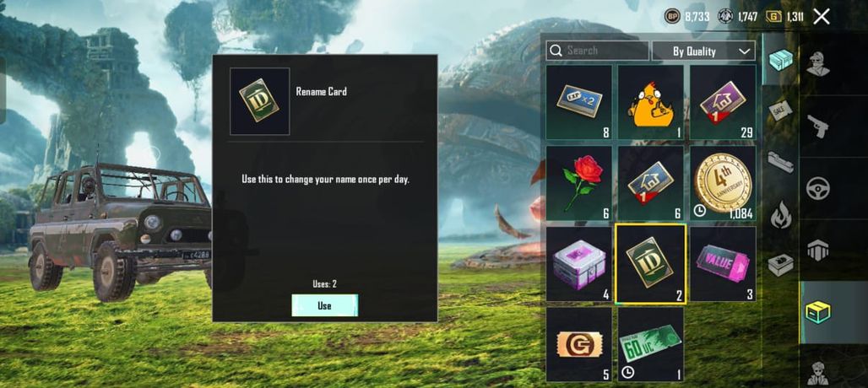Select the 4th Anniversary gold coin
The image size is (868, 388).
(723, 184)
